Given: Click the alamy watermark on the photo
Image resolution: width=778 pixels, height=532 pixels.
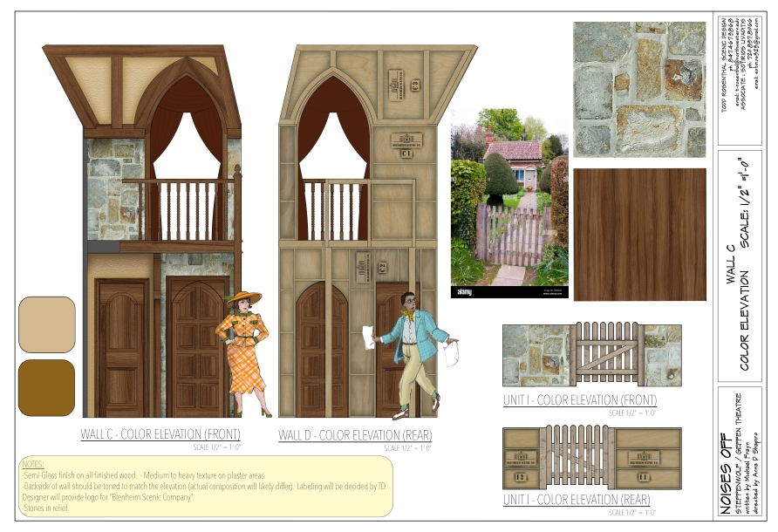Looking at the screenshot, I should [464, 292].
